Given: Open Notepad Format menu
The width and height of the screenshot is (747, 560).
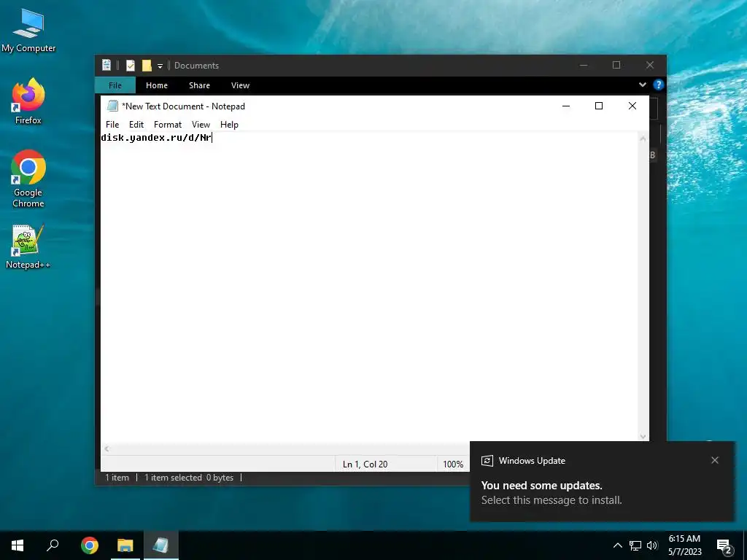Looking at the screenshot, I should click(168, 124).
